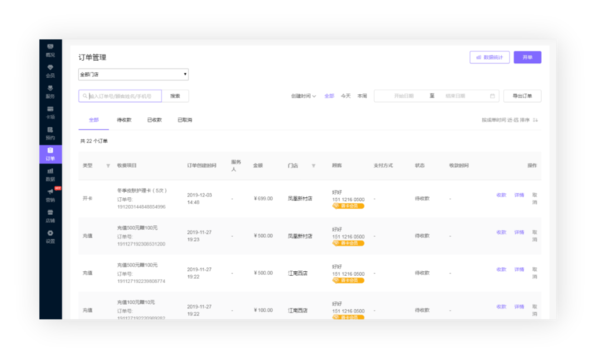
Task: Click the 导出订单 export button
Action: click(522, 96)
